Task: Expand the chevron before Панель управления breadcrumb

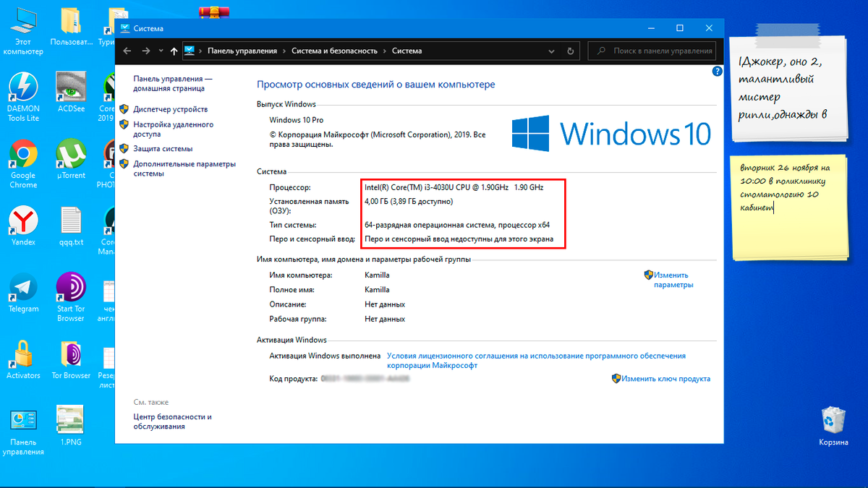Action: click(x=200, y=51)
